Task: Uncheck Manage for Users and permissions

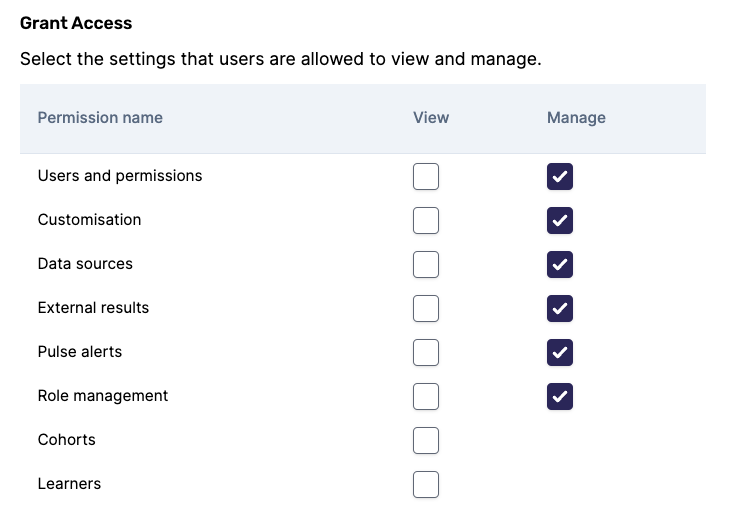Action: point(560,177)
